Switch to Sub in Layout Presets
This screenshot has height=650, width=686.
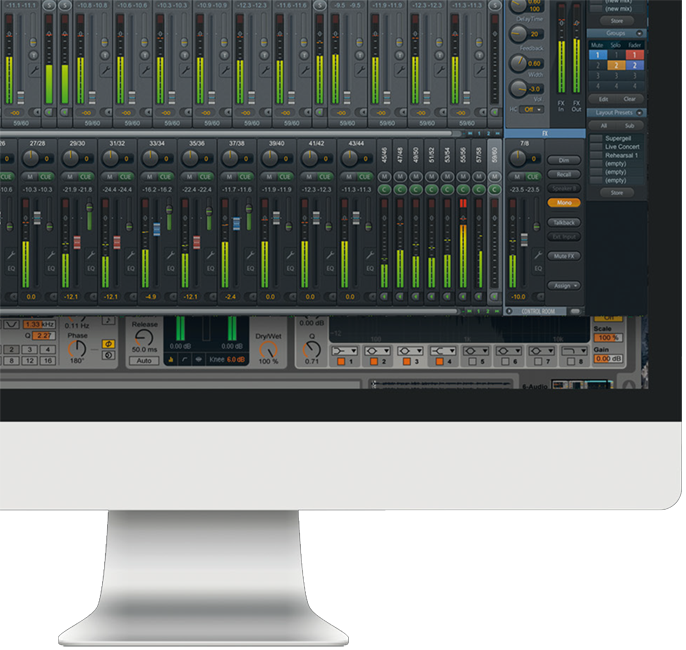[630, 126]
